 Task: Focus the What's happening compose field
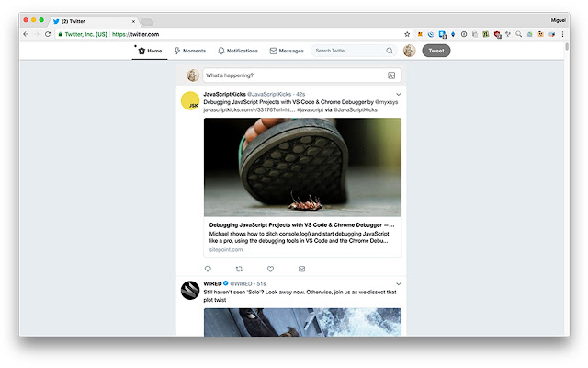(302, 75)
